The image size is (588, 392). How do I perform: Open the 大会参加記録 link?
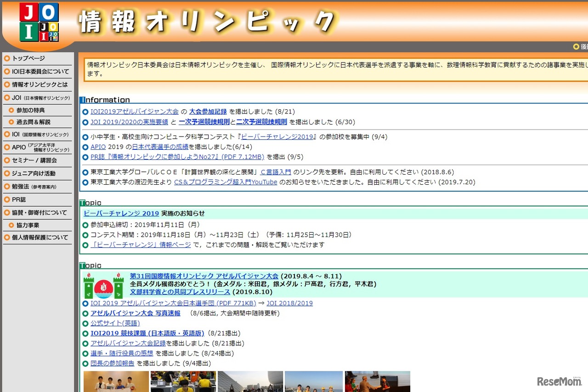209,111
